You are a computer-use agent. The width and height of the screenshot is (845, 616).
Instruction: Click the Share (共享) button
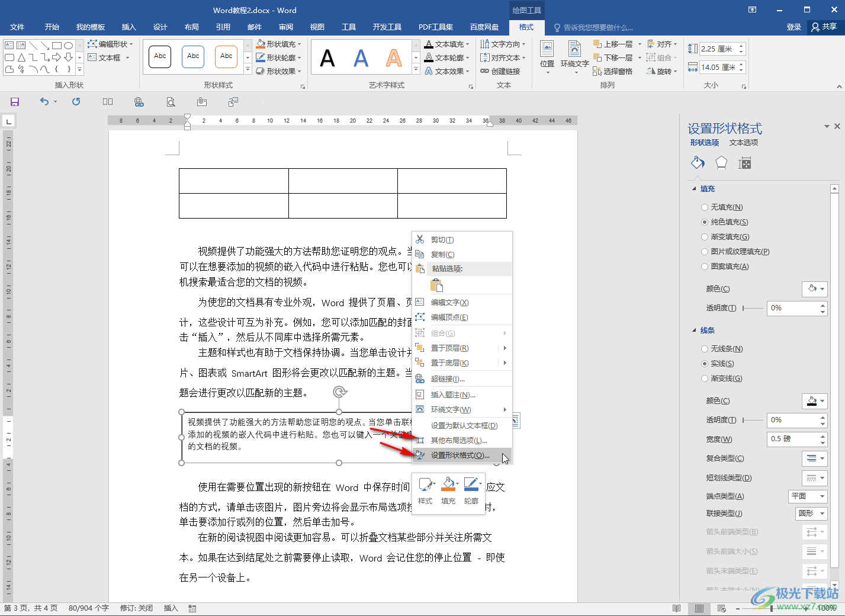824,27
